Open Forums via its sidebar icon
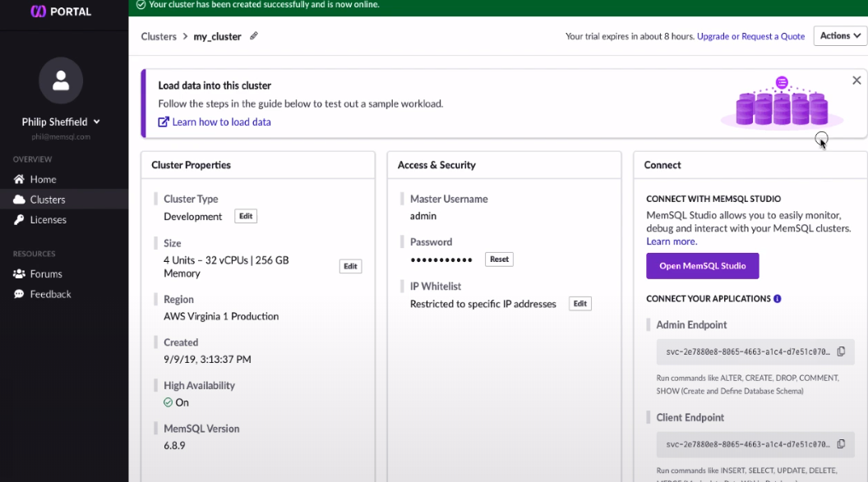This screenshot has width=868, height=482. [18, 273]
